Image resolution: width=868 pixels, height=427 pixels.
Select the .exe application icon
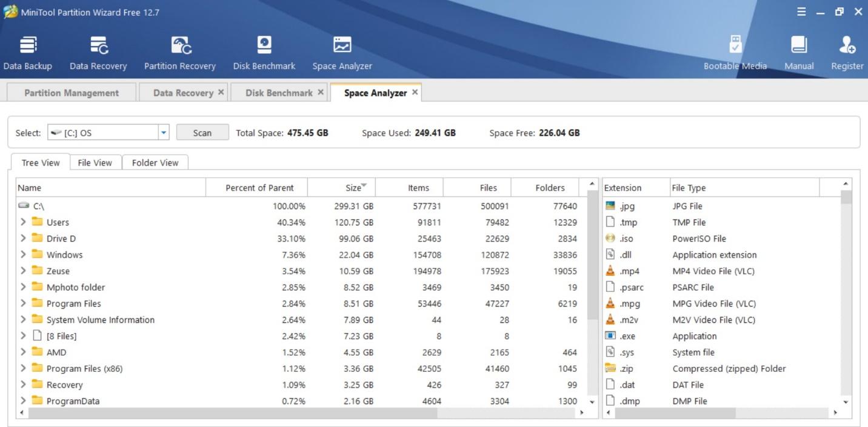click(610, 336)
